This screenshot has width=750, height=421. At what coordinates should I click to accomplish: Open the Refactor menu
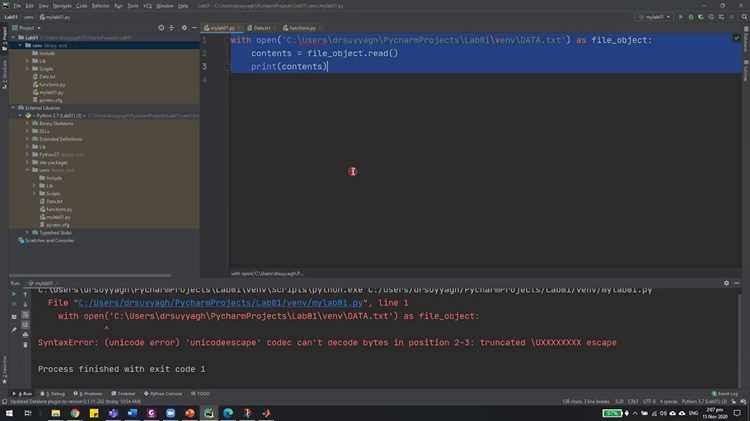[x=100, y=6]
